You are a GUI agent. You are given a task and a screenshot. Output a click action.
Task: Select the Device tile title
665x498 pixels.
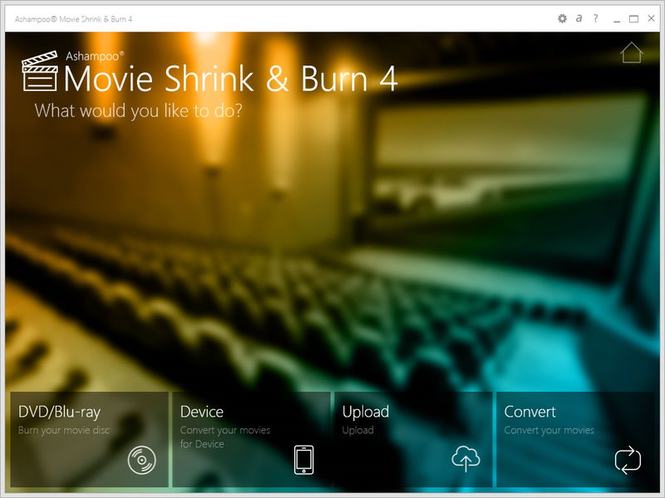point(201,411)
